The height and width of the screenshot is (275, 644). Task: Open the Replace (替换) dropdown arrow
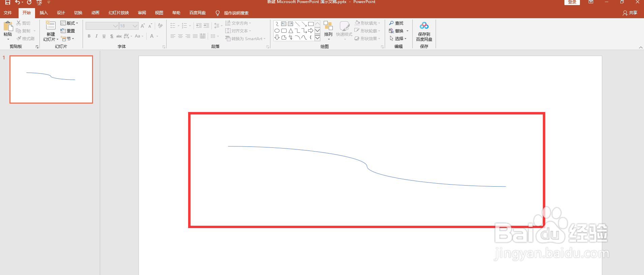407,31
